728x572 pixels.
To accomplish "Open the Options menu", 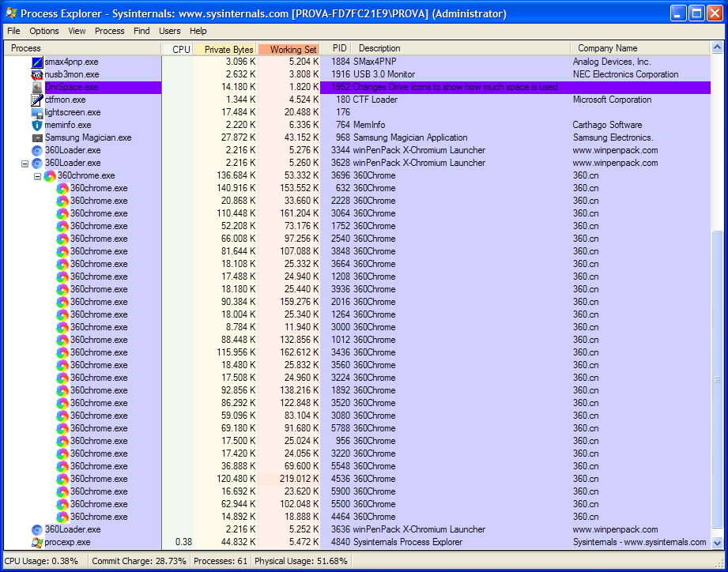I will click(44, 31).
